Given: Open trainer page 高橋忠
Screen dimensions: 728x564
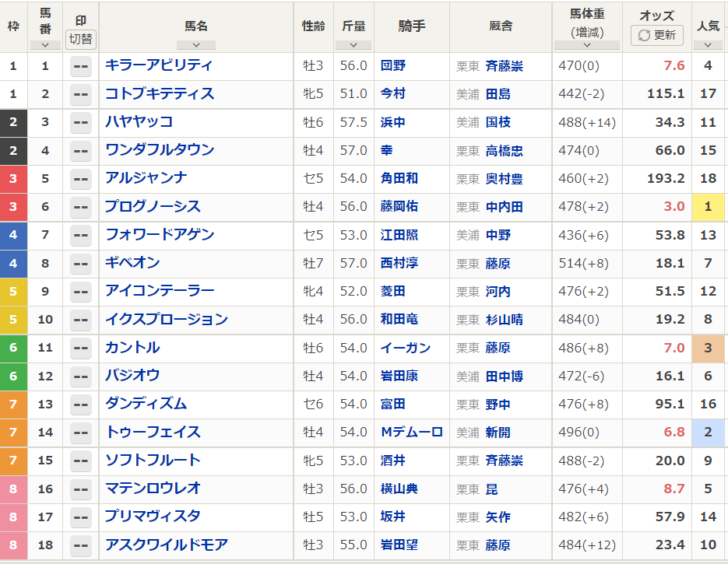Looking at the screenshot, I should [505, 151].
